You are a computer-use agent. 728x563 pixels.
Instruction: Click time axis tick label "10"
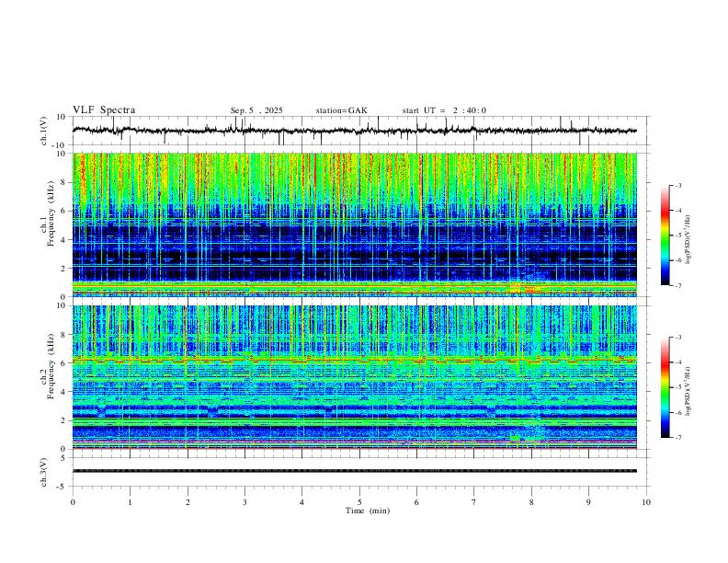pyautogui.click(x=646, y=502)
